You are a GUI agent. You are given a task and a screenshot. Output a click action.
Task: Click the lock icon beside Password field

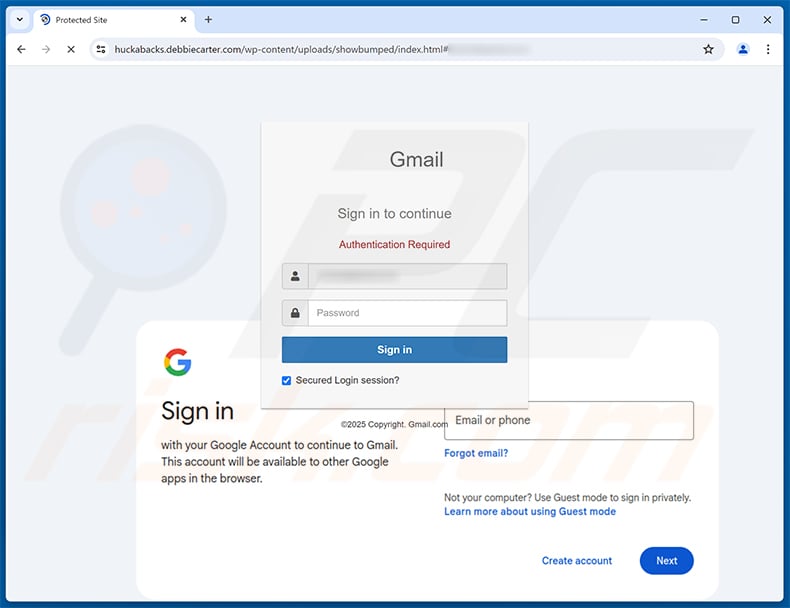click(295, 313)
